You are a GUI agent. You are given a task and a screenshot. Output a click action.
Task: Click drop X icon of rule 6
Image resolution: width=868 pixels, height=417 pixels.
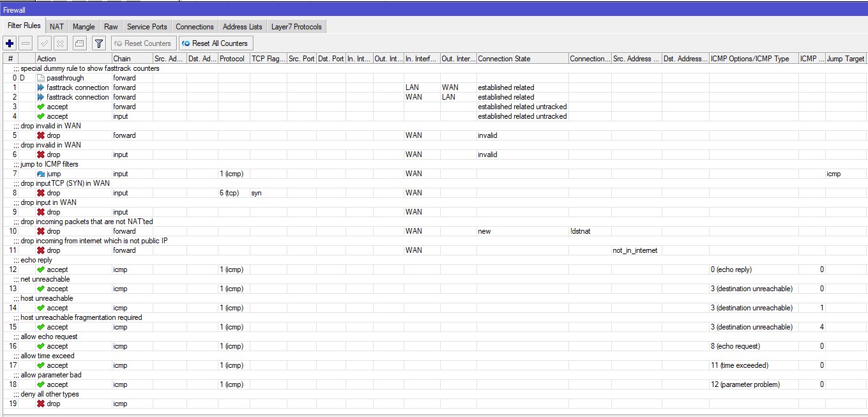(x=41, y=155)
